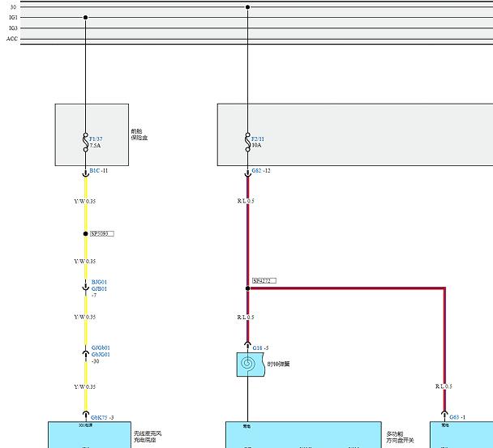Click R/L 0.5 label just above G18
This screenshot has height=448, width=493.
tap(246, 318)
